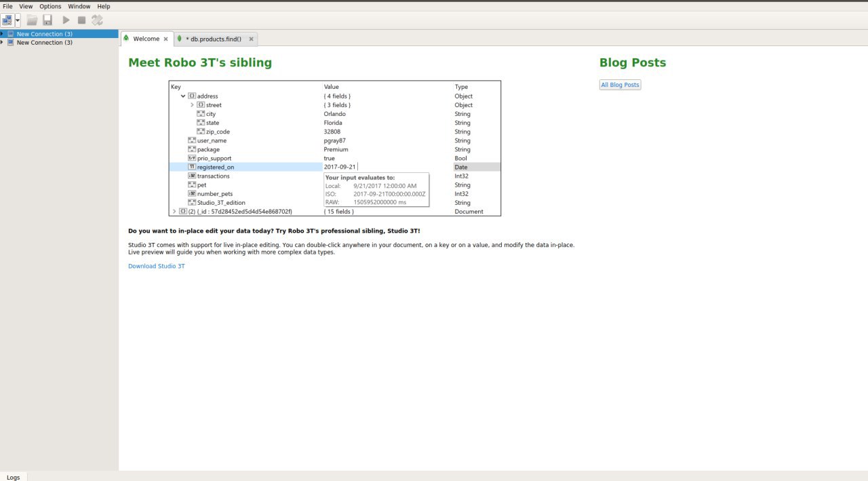Viewport: 868px width, 481px height.
Task: Select the unhighlighted New Connection (3) row
Action: click(x=59, y=43)
